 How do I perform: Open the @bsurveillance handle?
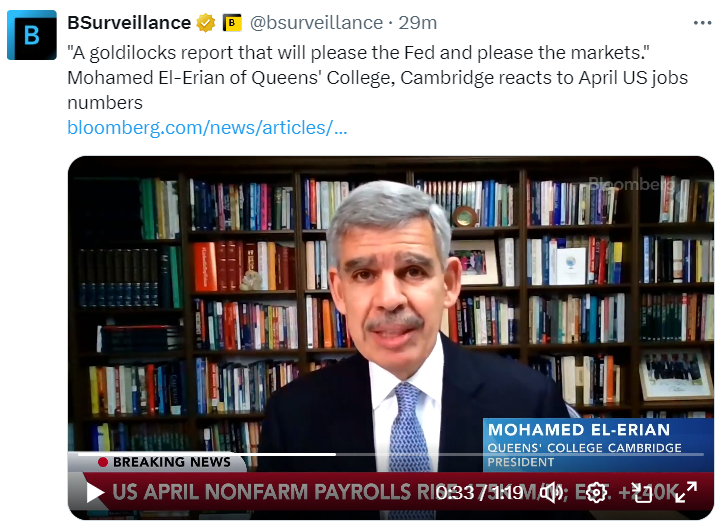(x=315, y=22)
